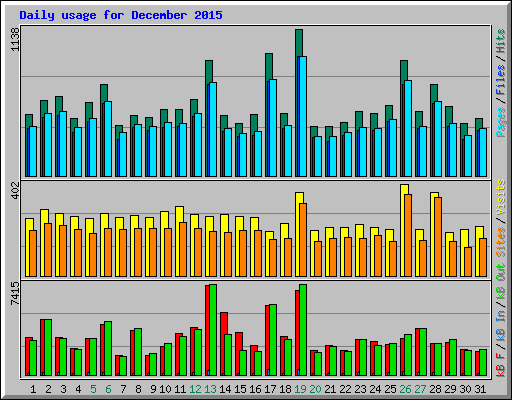Select day 17 on the date axis
This screenshot has height=400, width=512.
click(x=270, y=389)
